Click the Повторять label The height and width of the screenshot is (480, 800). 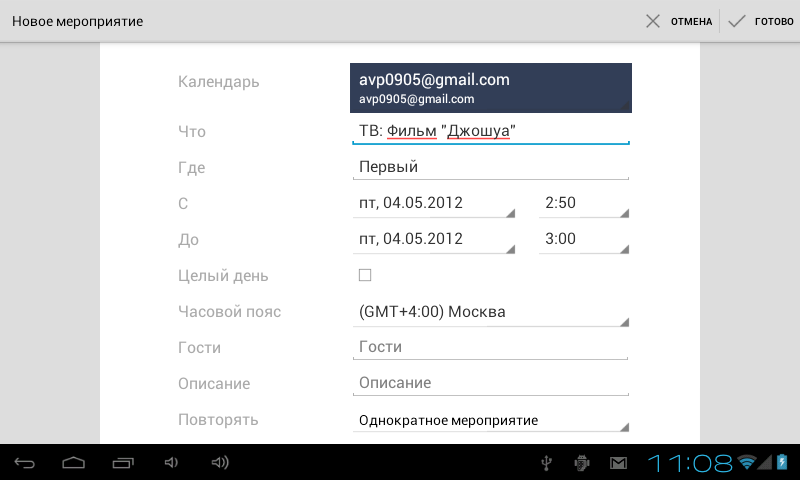(218, 420)
